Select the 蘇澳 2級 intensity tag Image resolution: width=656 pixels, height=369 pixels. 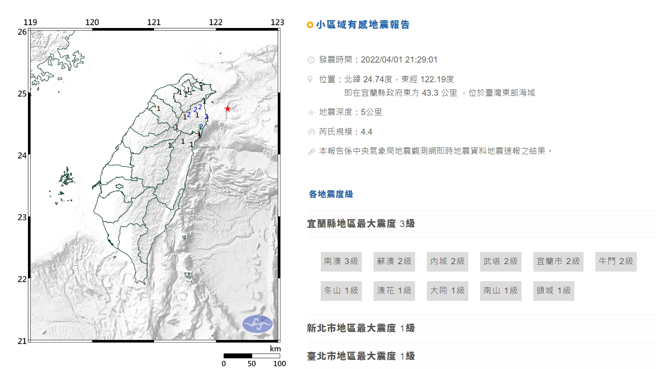pos(394,261)
